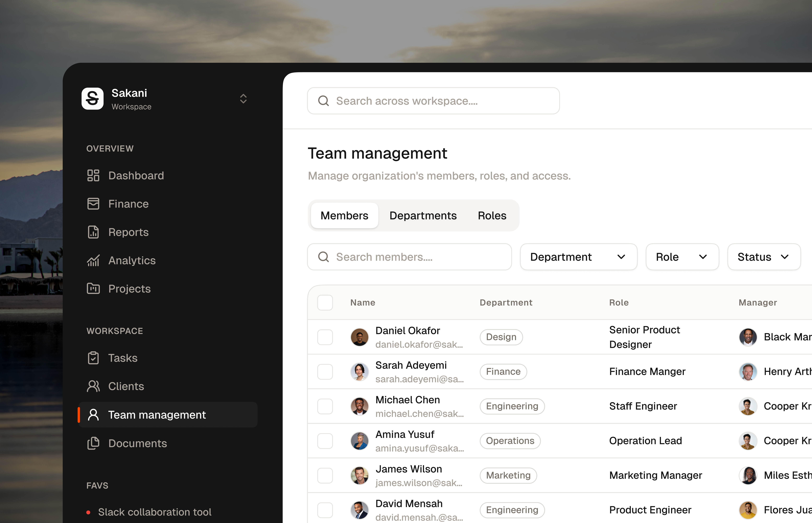Image resolution: width=812 pixels, height=523 pixels.
Task: Check the box for Daniel Okafor
Action: [325, 337]
